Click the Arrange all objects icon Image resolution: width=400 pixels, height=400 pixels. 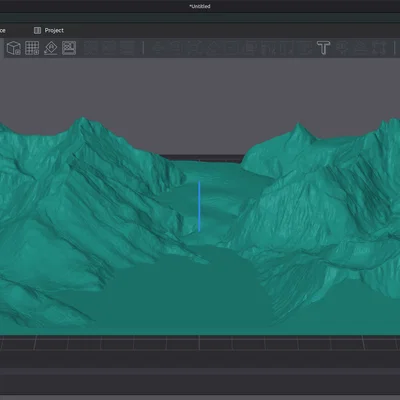coord(69,48)
